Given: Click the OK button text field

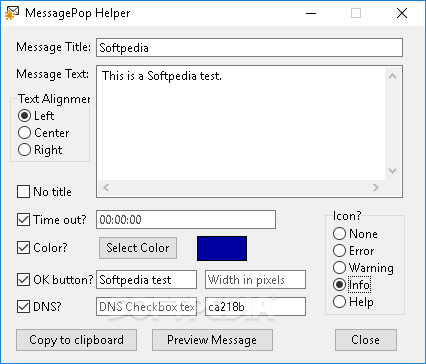Looking at the screenshot, I should 146,280.
